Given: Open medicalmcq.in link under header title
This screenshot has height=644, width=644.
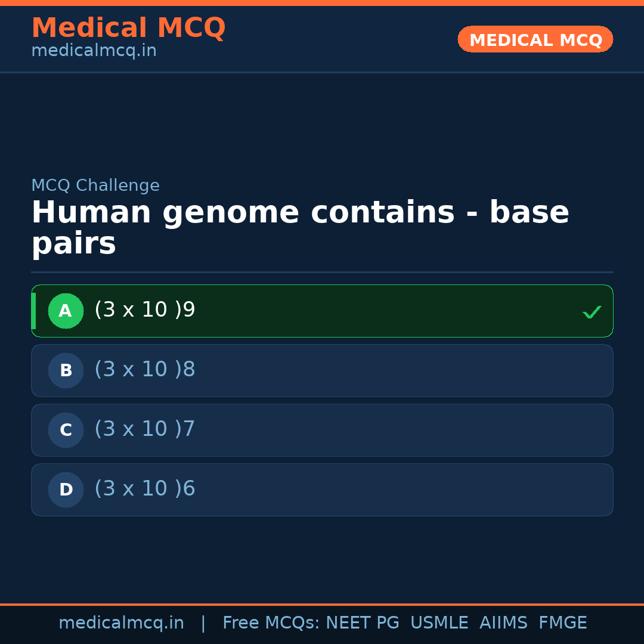Looking at the screenshot, I should 94,51.
